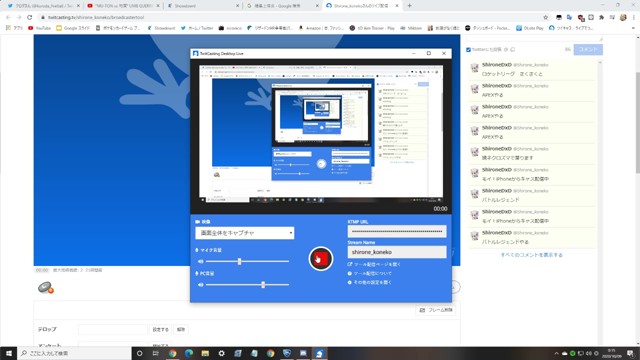Switch to the YouTube live browser tab
The width and height of the screenshot is (640, 360).
pos(122,6)
